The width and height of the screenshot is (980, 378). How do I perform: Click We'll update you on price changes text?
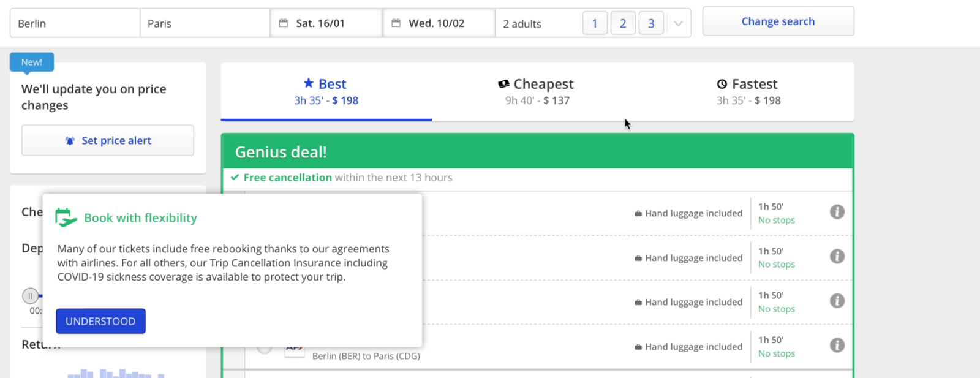[94, 97]
